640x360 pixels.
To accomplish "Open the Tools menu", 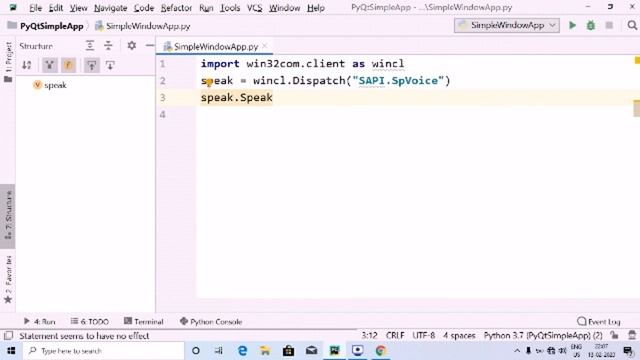I will click(230, 8).
